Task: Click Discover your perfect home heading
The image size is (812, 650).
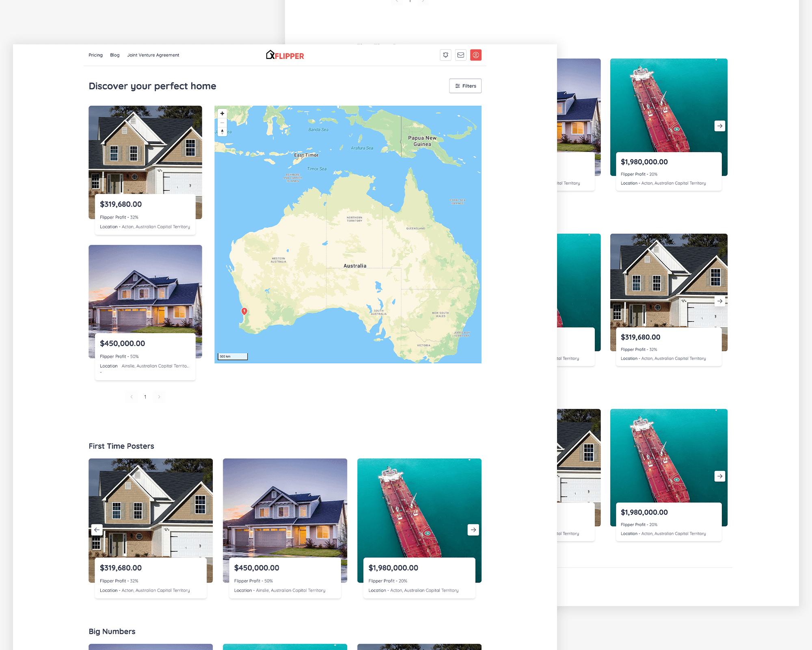Action: pyautogui.click(x=152, y=86)
